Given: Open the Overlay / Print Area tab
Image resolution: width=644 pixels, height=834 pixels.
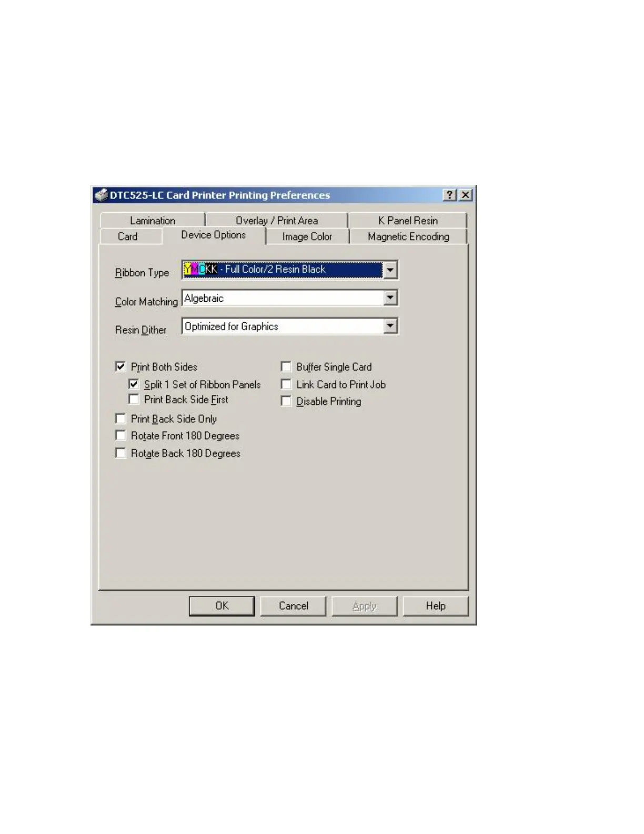Looking at the screenshot, I should (277, 221).
